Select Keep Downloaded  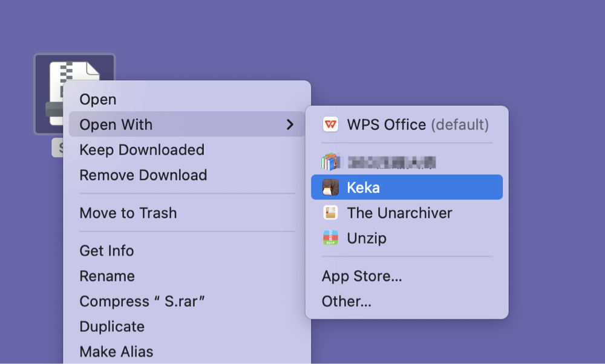click(x=142, y=149)
